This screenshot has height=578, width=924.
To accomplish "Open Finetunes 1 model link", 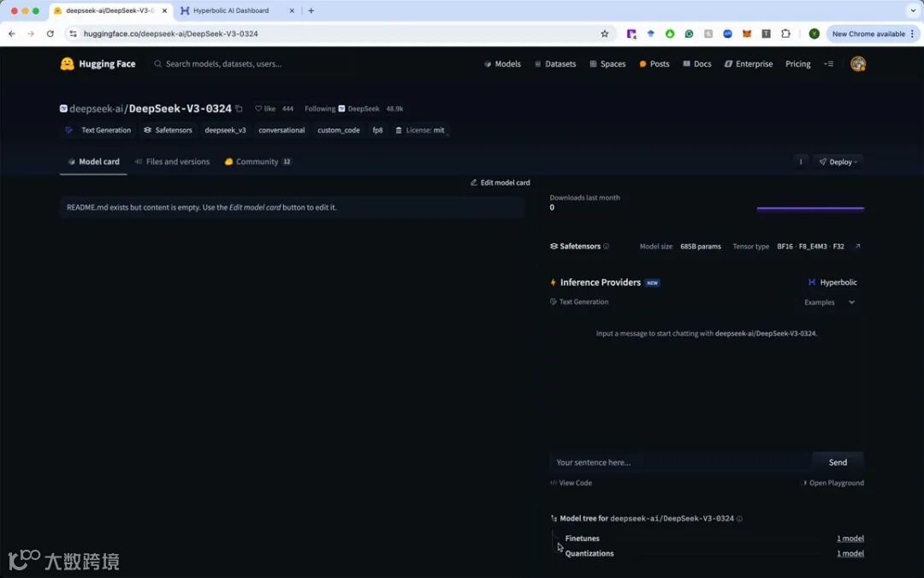I will 850,539.
